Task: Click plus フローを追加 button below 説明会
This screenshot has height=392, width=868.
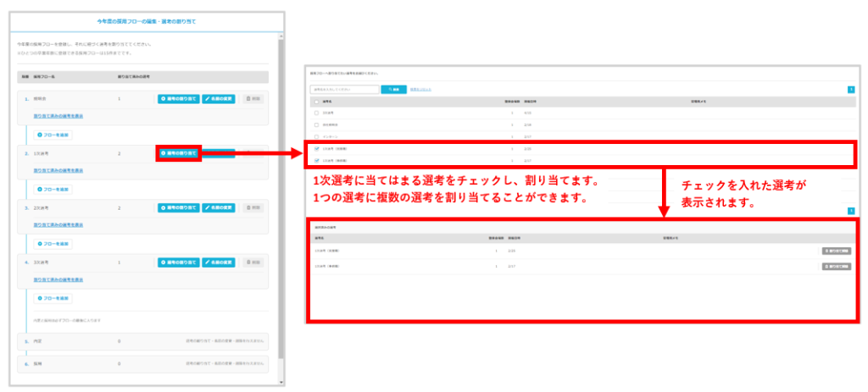Action: (52, 135)
